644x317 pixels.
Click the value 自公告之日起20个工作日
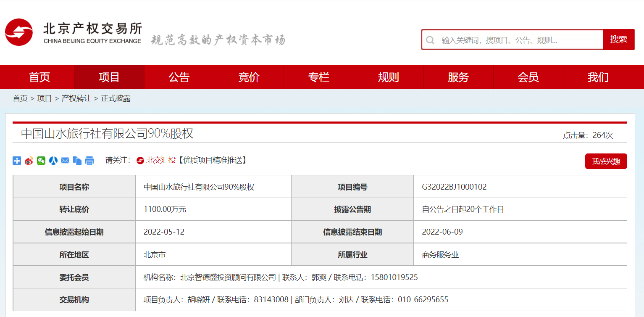coord(463,209)
